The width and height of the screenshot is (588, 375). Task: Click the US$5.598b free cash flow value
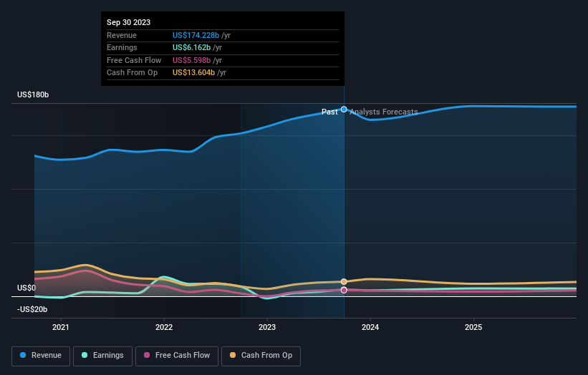tap(192, 60)
